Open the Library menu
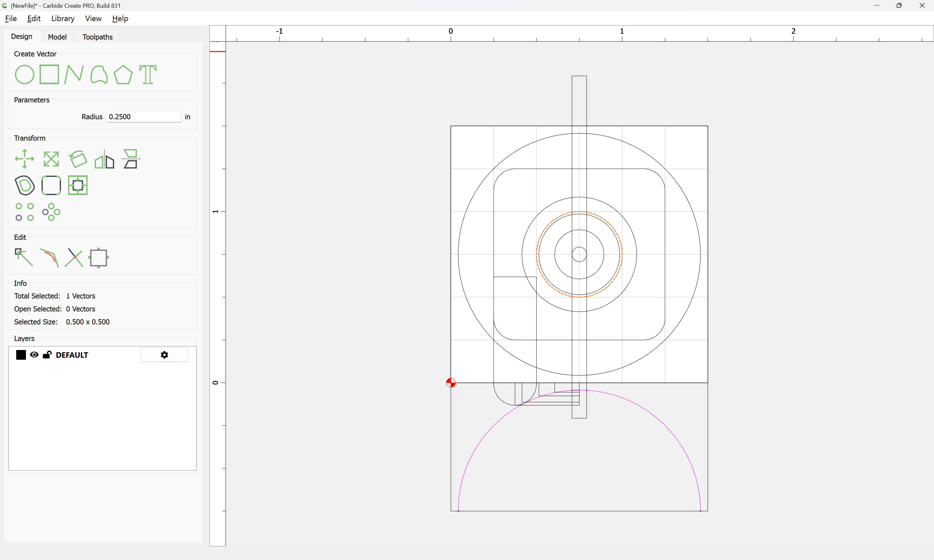Viewport: 934px width, 560px height. click(63, 18)
